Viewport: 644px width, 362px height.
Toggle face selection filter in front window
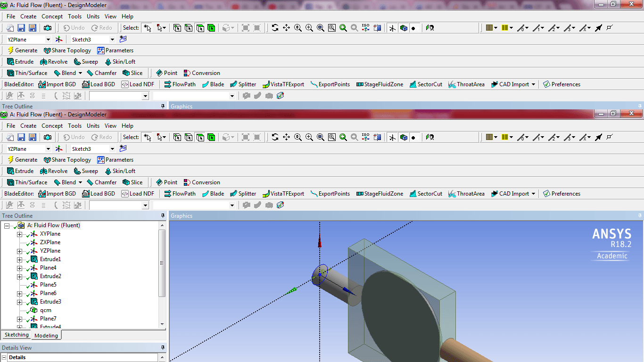[x=200, y=137]
